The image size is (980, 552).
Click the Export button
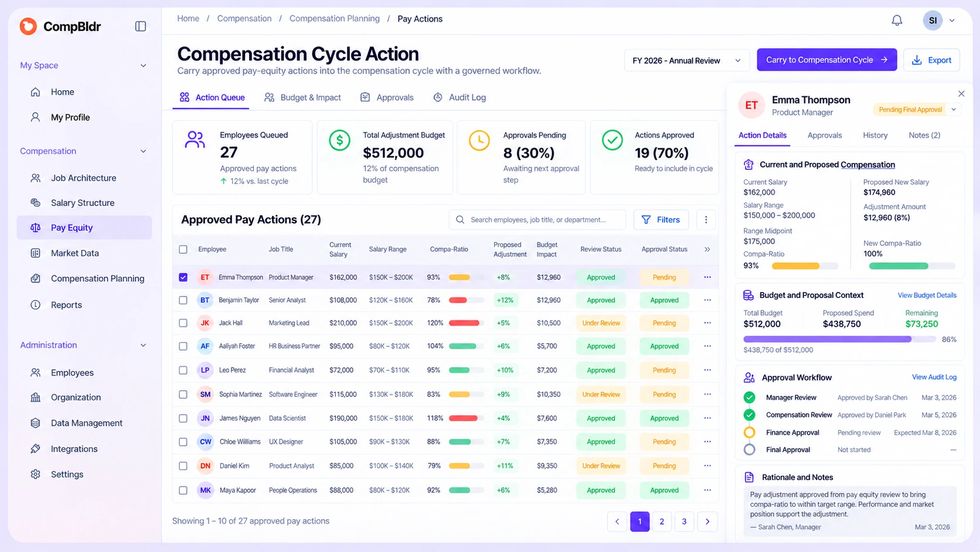point(931,60)
